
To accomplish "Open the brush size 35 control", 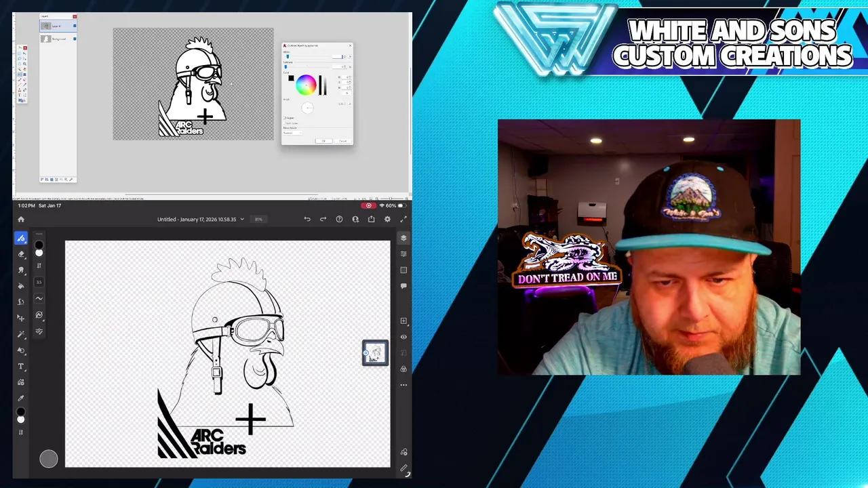I will coord(39,282).
